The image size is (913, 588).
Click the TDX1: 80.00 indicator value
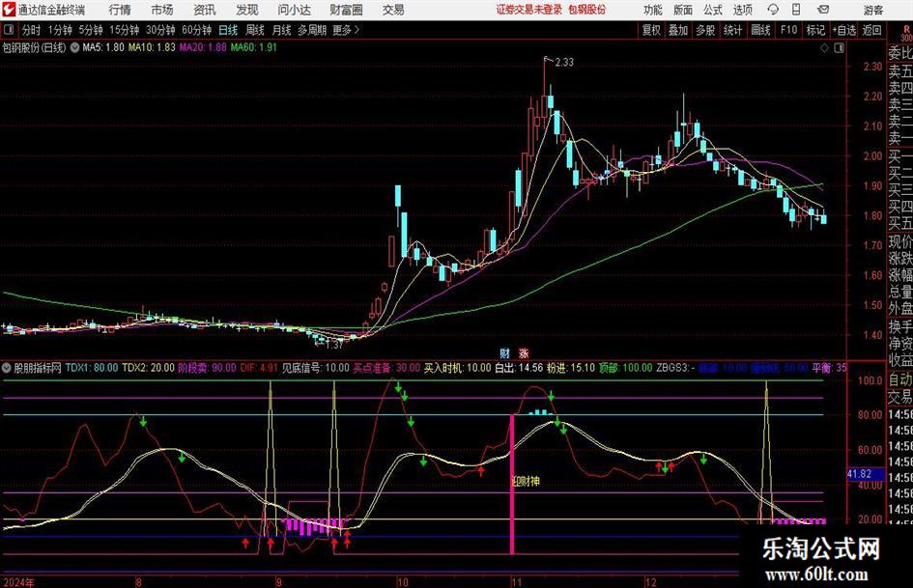(92, 368)
